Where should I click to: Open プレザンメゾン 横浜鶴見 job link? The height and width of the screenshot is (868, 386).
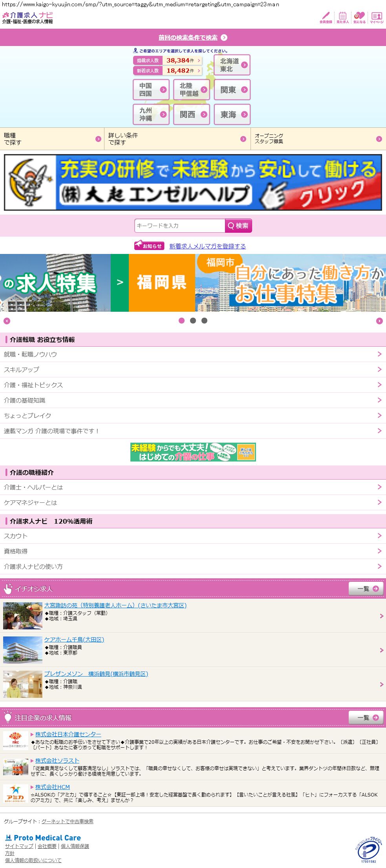click(96, 674)
